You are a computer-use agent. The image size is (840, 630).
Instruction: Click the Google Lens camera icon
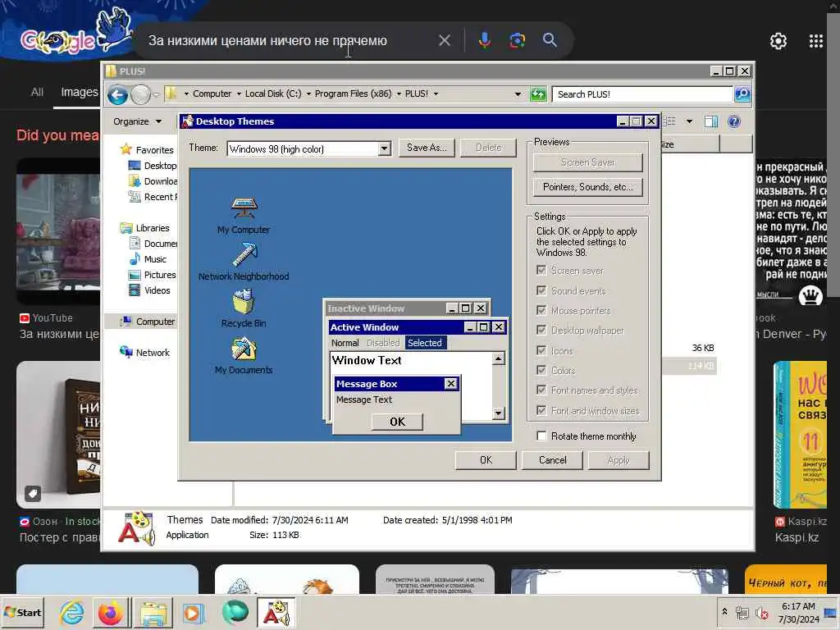[517, 40]
